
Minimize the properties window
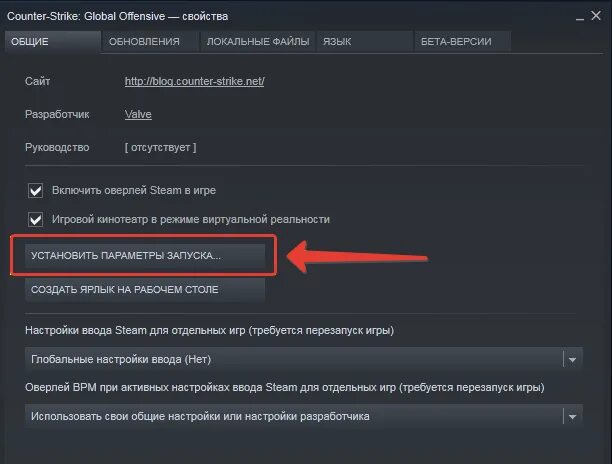point(580,17)
